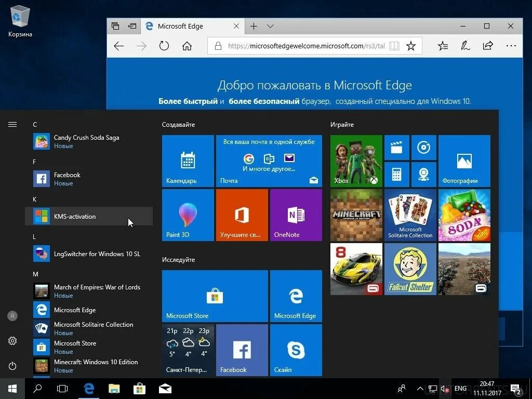Click the Создавайте tile group heading
532x399 pixels.
[179, 125]
